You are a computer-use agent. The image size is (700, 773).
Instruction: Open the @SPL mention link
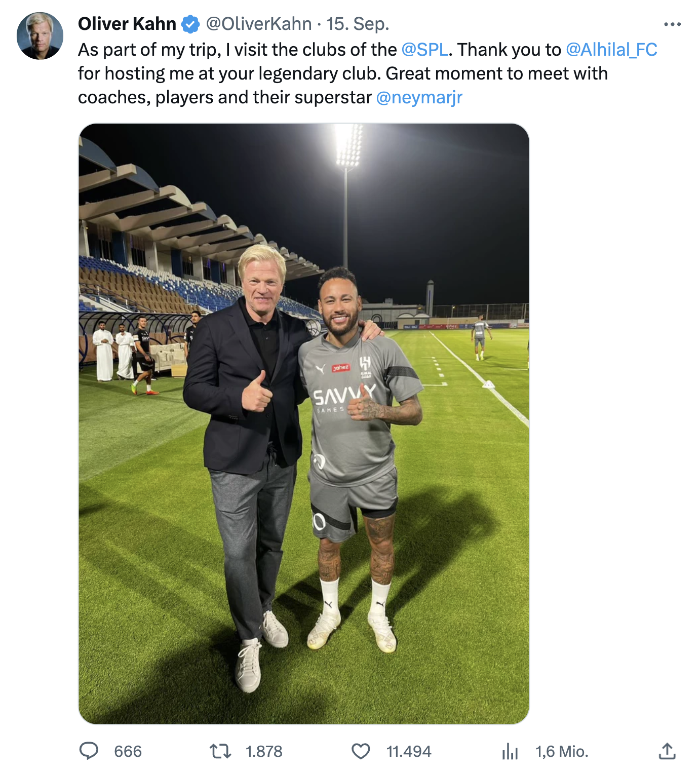point(424,50)
